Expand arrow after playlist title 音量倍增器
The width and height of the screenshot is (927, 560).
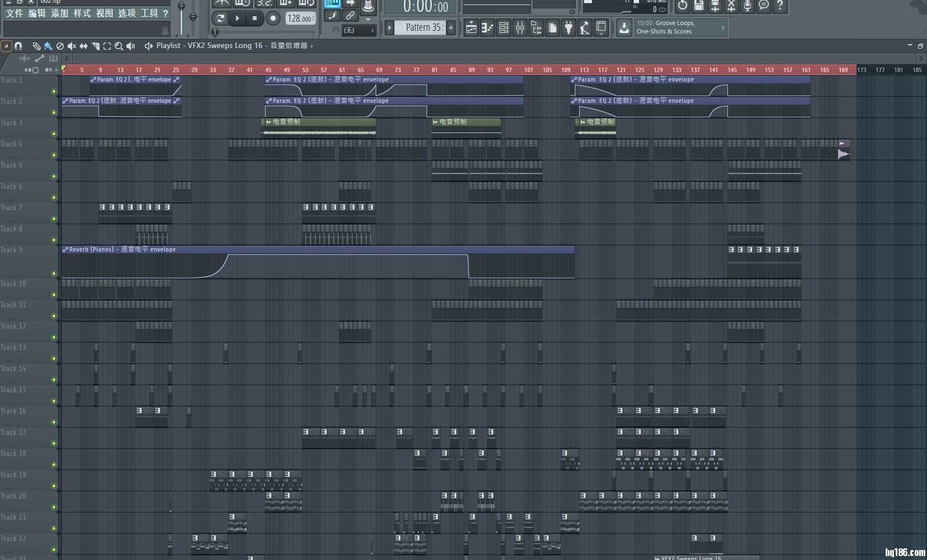(312, 46)
